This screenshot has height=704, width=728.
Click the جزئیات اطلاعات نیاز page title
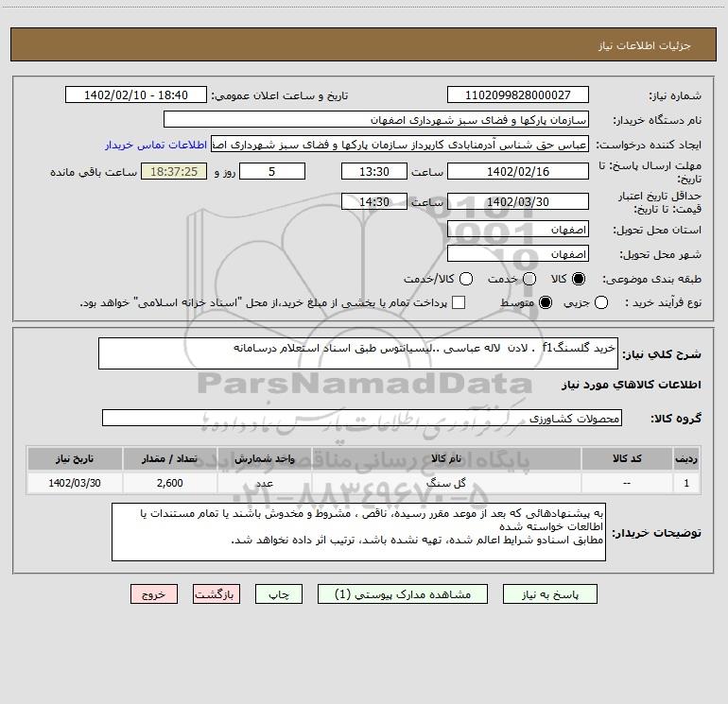coord(644,45)
